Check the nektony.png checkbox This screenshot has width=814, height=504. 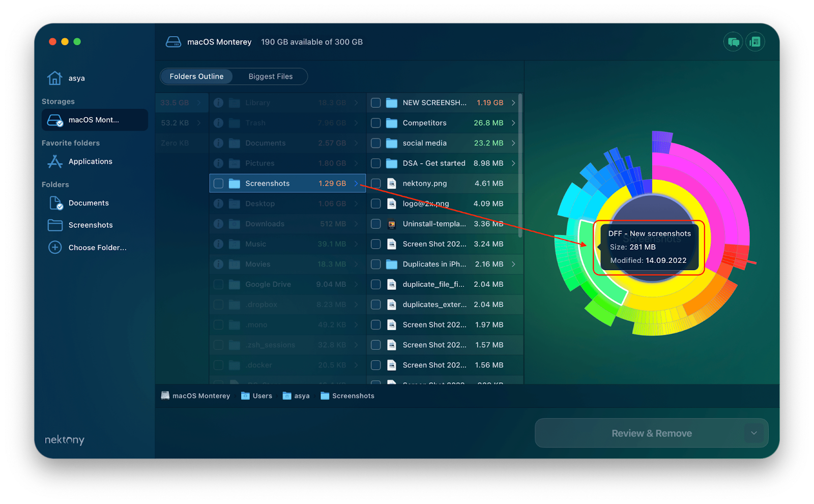[375, 184]
